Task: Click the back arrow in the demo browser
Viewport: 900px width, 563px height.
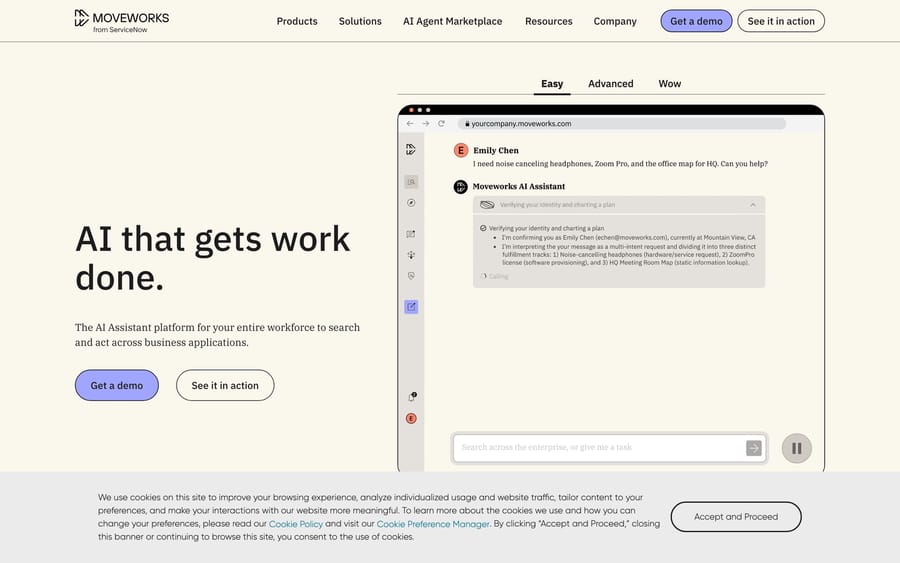Action: (x=410, y=123)
